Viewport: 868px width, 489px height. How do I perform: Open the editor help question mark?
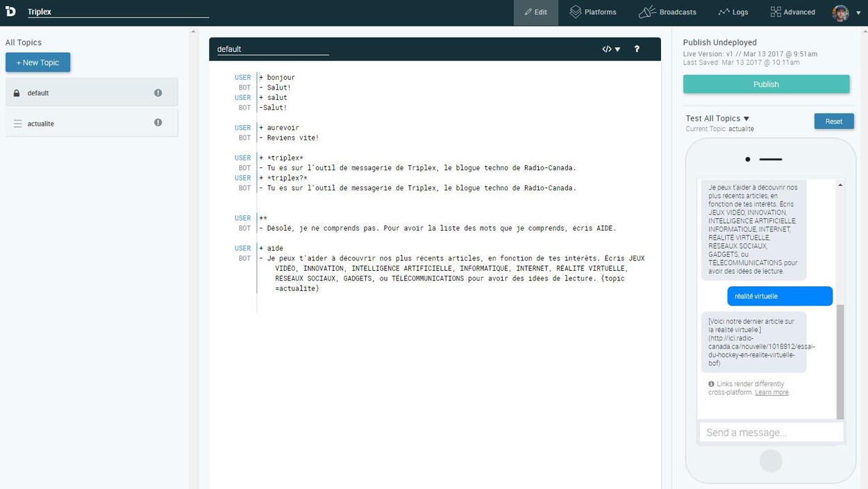pos(637,49)
